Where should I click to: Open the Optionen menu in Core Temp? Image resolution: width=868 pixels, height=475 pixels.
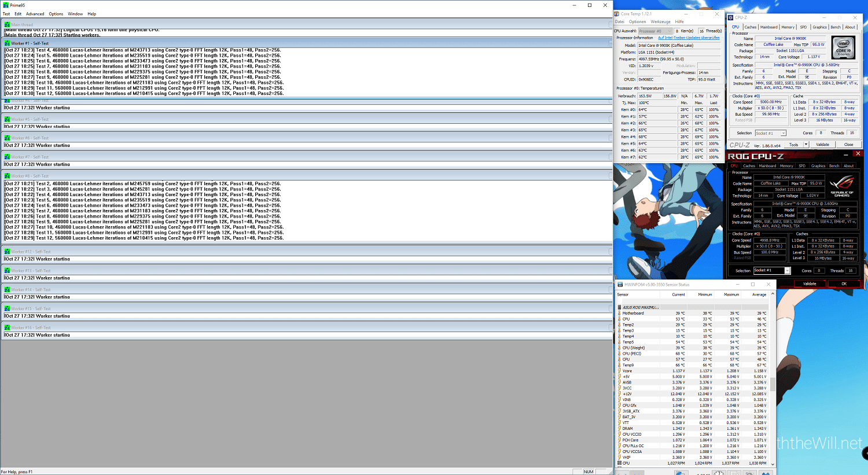(637, 22)
